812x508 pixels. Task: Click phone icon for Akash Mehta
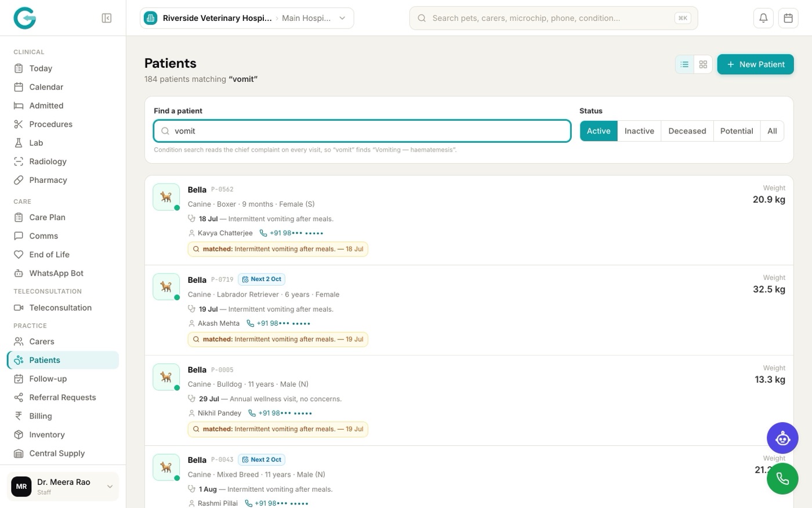tap(251, 323)
